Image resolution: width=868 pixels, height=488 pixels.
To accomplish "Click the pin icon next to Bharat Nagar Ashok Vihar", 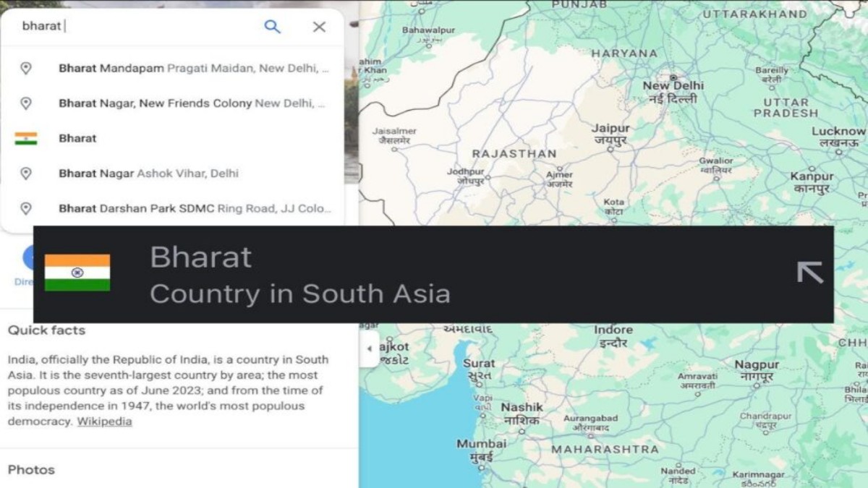I will click(25, 173).
